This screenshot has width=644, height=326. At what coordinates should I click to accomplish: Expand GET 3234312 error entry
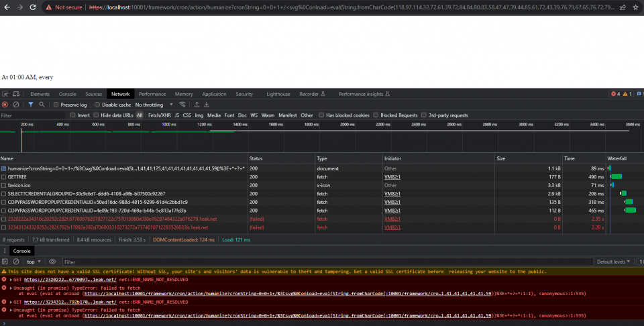click(x=11, y=302)
